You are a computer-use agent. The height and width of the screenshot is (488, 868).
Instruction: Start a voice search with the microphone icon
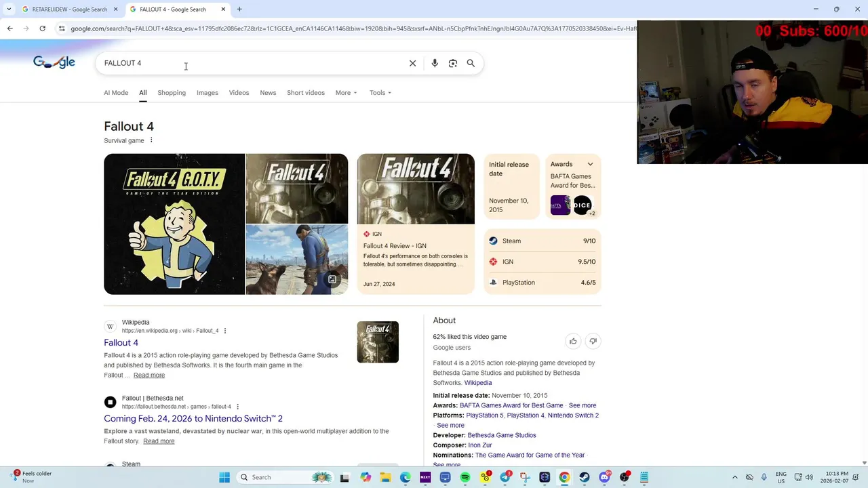click(435, 63)
